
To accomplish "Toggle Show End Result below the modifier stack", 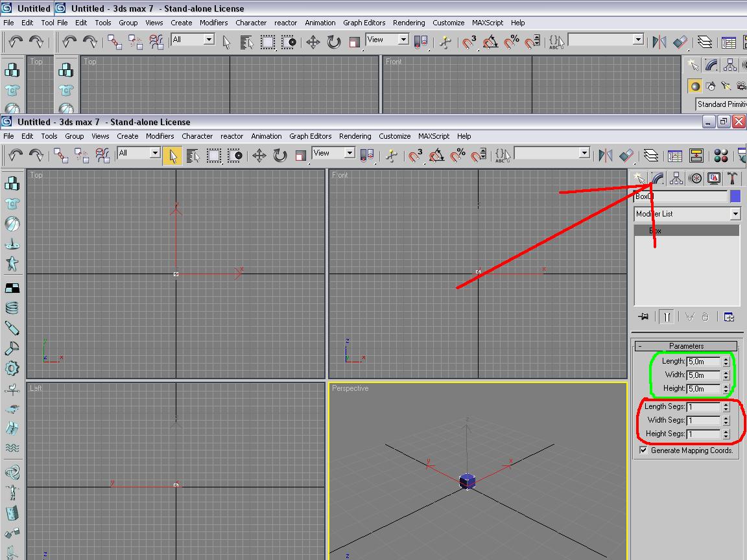I will tap(667, 317).
